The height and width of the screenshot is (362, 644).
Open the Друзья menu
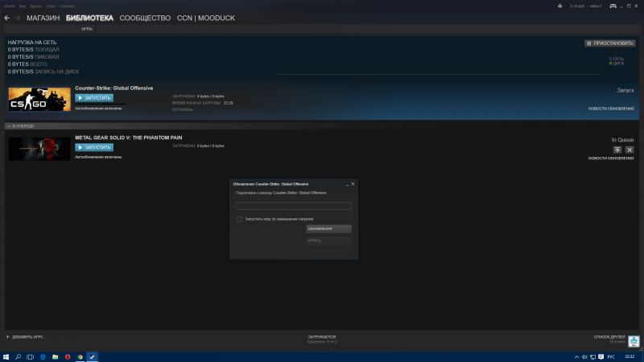pos(36,6)
